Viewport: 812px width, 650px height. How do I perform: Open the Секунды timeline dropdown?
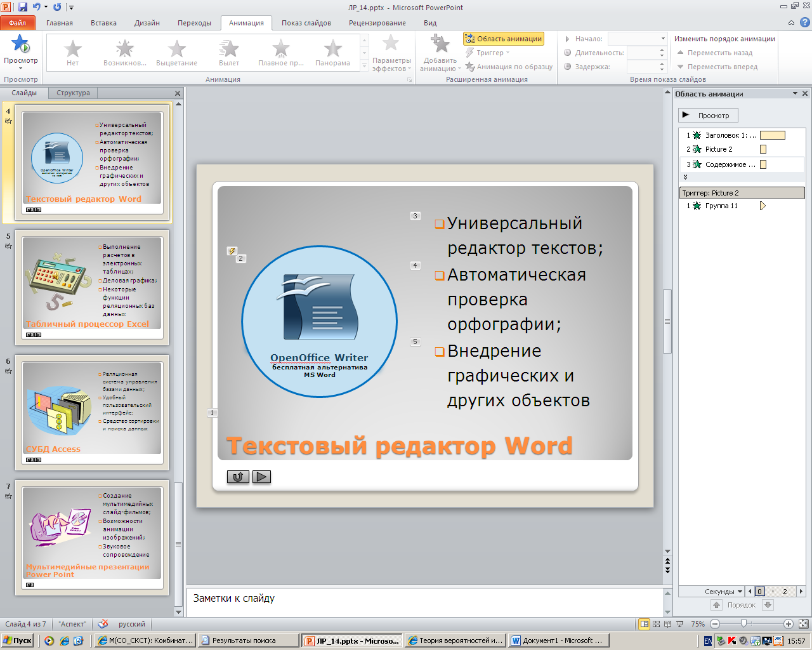pyautogui.click(x=723, y=591)
